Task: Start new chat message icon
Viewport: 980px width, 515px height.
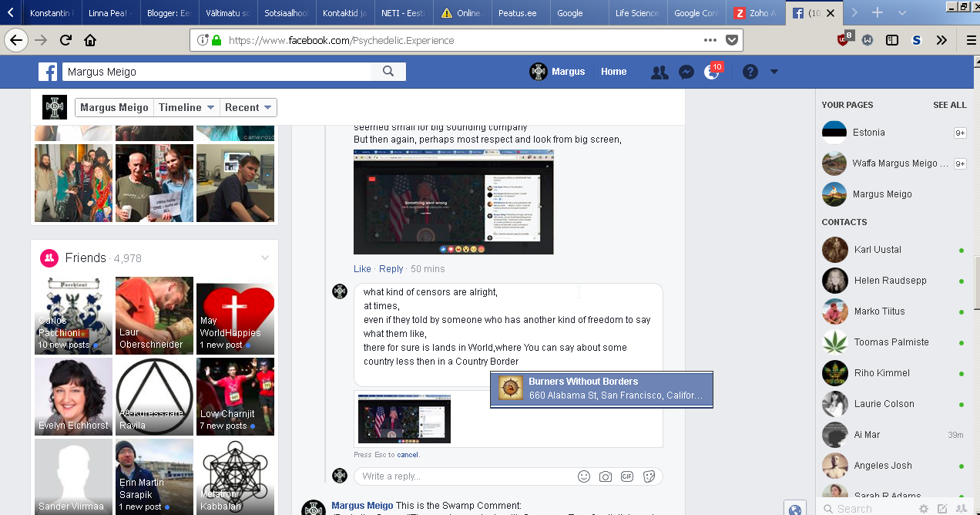Action: click(x=941, y=509)
